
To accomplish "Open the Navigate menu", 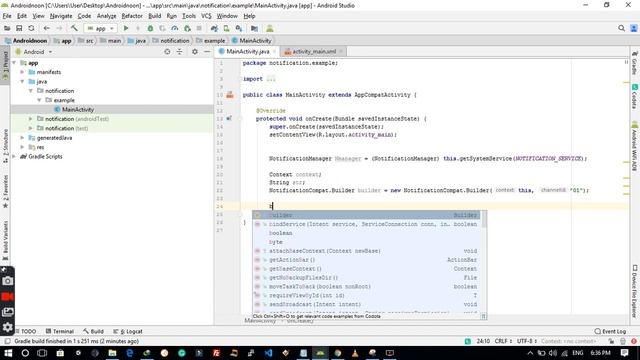I will pyautogui.click(x=61, y=16).
